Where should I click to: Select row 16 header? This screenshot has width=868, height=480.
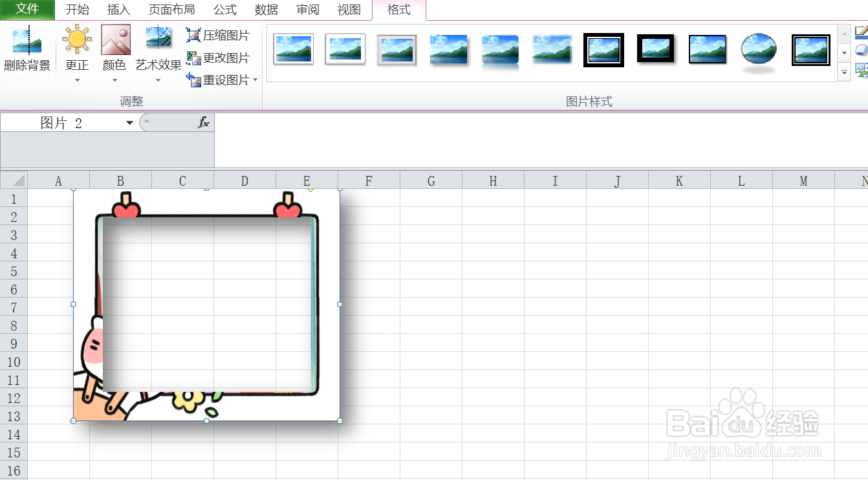(x=14, y=470)
